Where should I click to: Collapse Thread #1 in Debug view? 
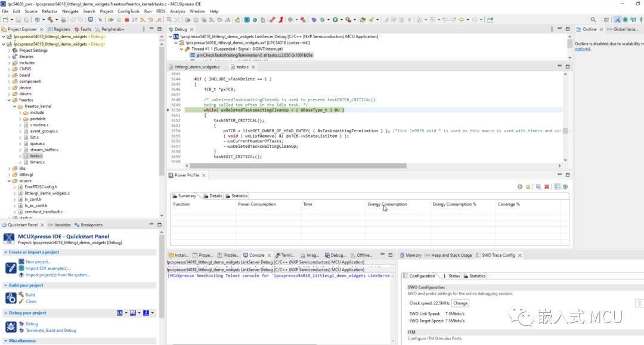pos(181,49)
